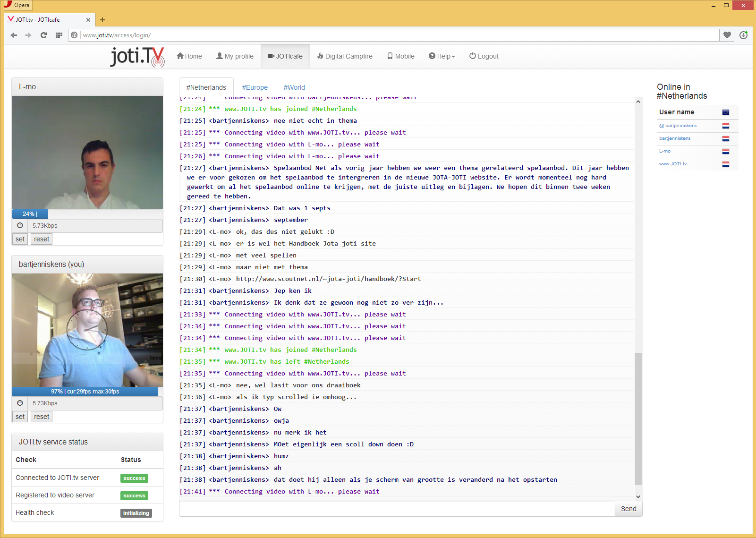Go back with the browser back arrow
The width and height of the screenshot is (756, 538).
[x=14, y=35]
